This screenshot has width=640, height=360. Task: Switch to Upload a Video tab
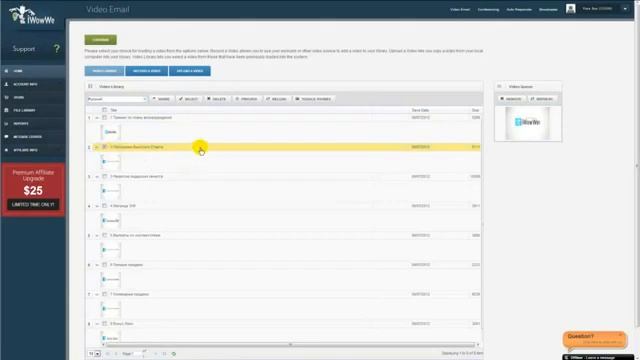pos(190,71)
